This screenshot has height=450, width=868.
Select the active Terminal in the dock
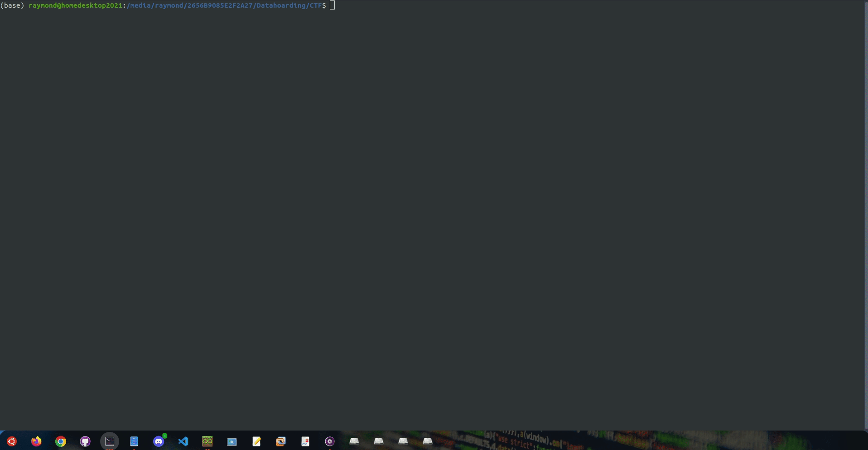tap(110, 441)
